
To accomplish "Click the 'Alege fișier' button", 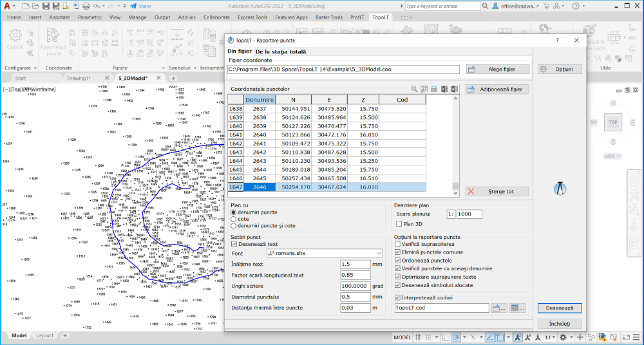I will [x=497, y=70].
